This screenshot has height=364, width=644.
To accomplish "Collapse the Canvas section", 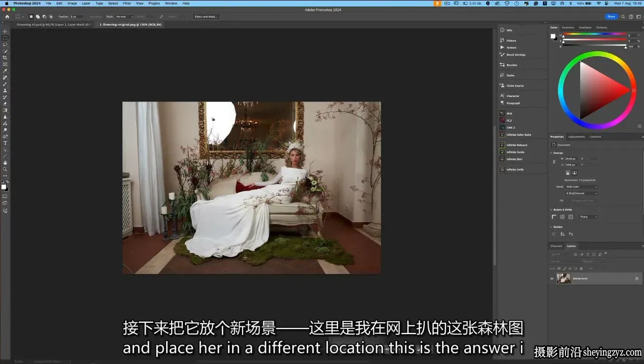I will coord(551,153).
